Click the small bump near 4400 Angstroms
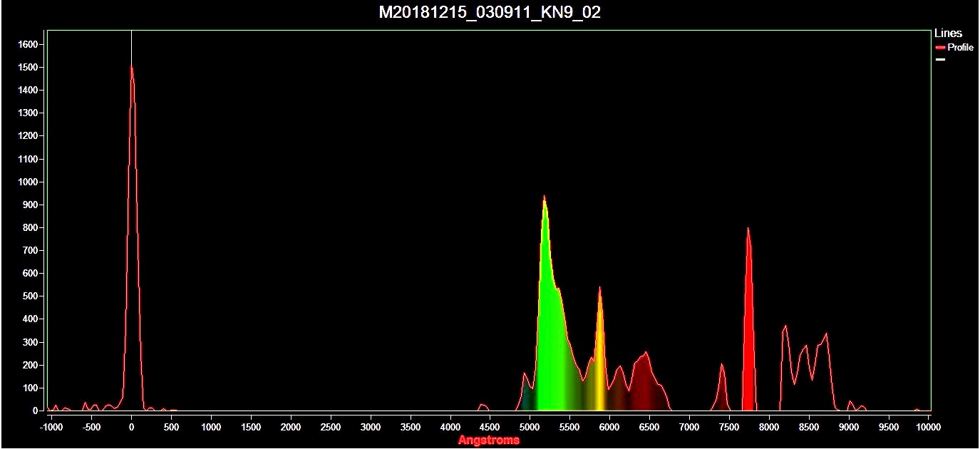The image size is (980, 449). click(x=482, y=406)
